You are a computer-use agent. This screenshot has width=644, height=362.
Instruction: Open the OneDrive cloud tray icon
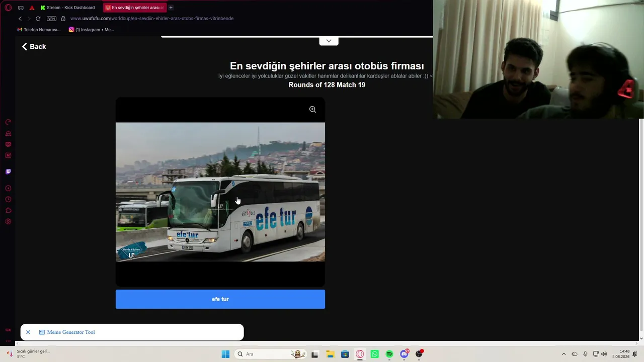[575, 354]
